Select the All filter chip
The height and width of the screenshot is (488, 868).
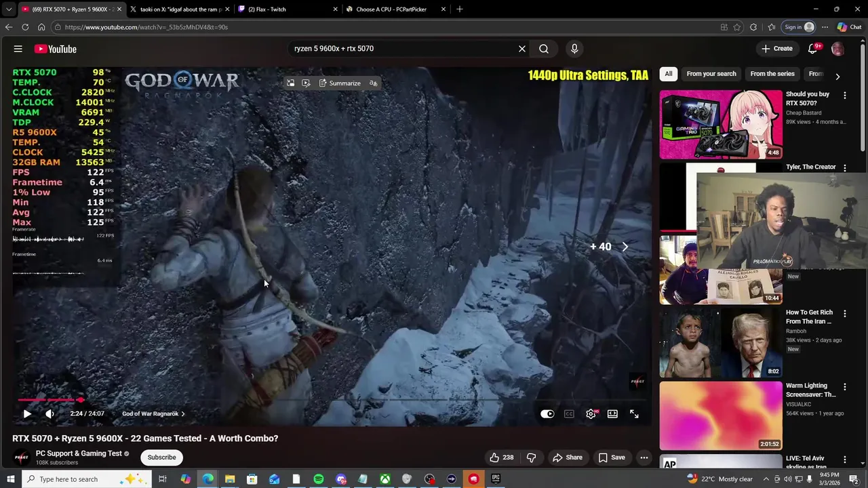[x=669, y=74]
